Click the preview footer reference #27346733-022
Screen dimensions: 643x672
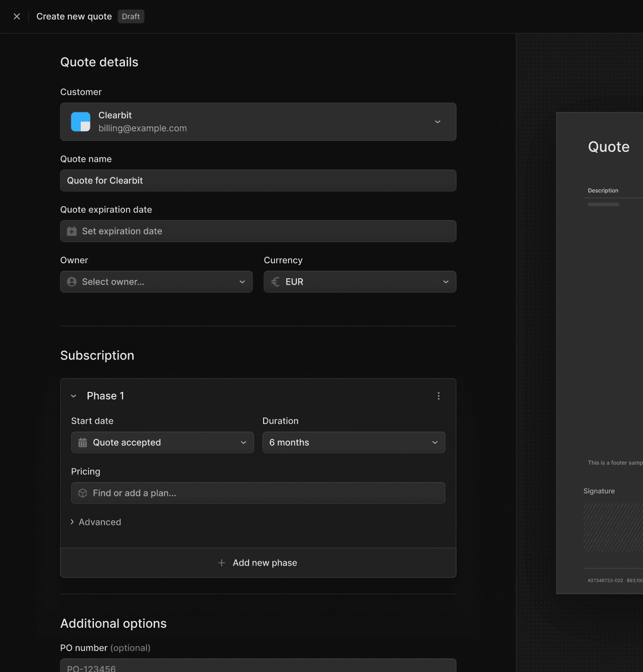(x=605, y=581)
